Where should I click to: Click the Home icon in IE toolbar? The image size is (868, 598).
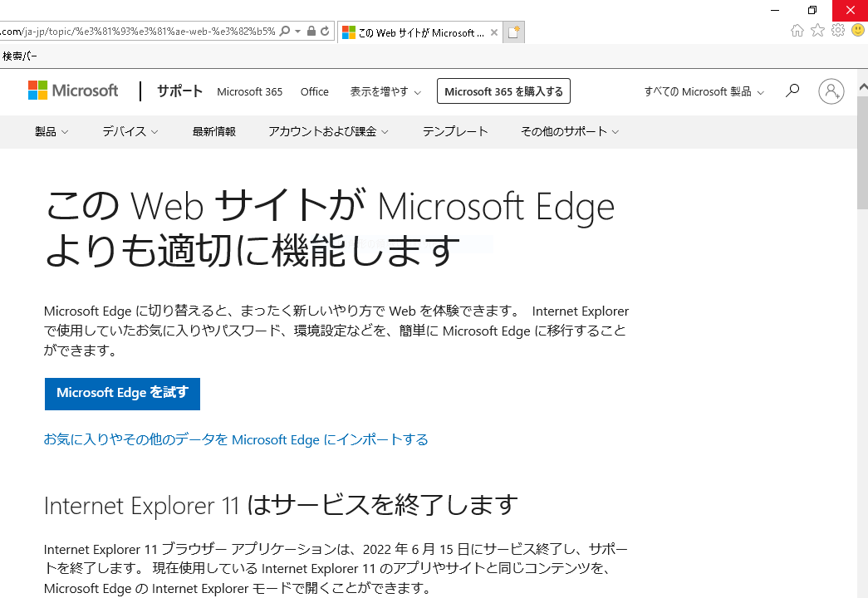pyautogui.click(x=797, y=31)
